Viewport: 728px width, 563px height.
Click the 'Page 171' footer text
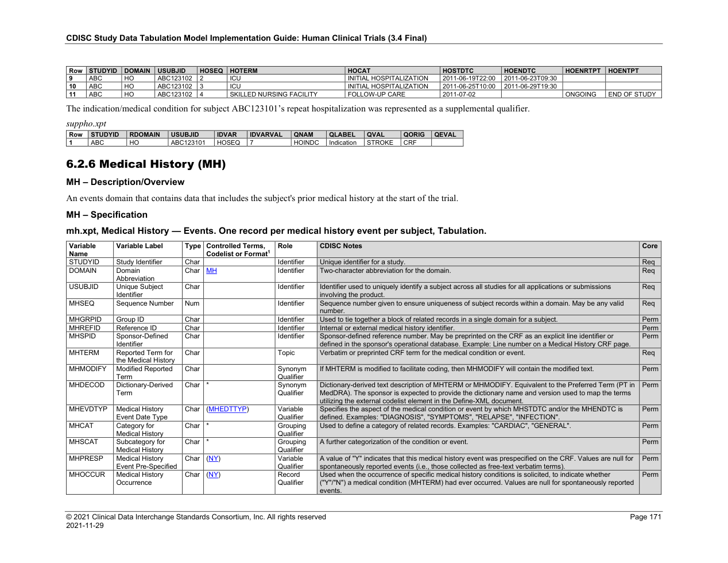click(645, 517)
